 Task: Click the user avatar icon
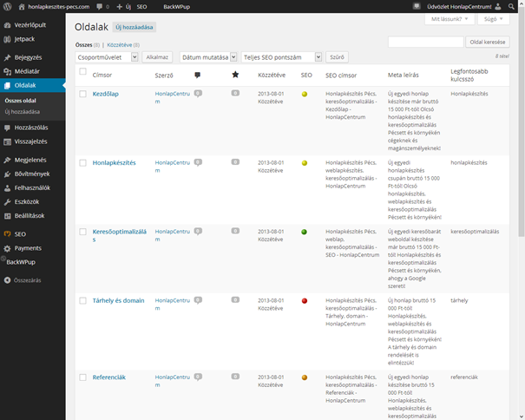coord(498,6)
